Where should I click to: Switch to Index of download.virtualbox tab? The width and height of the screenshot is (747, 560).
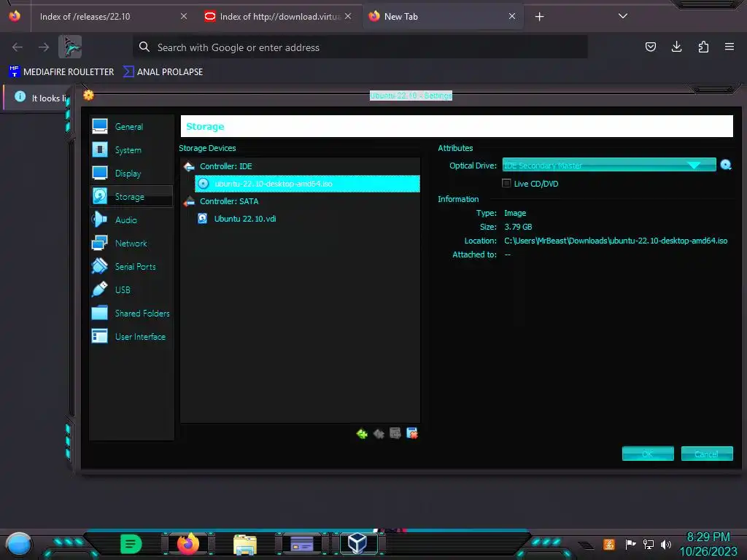279,17
